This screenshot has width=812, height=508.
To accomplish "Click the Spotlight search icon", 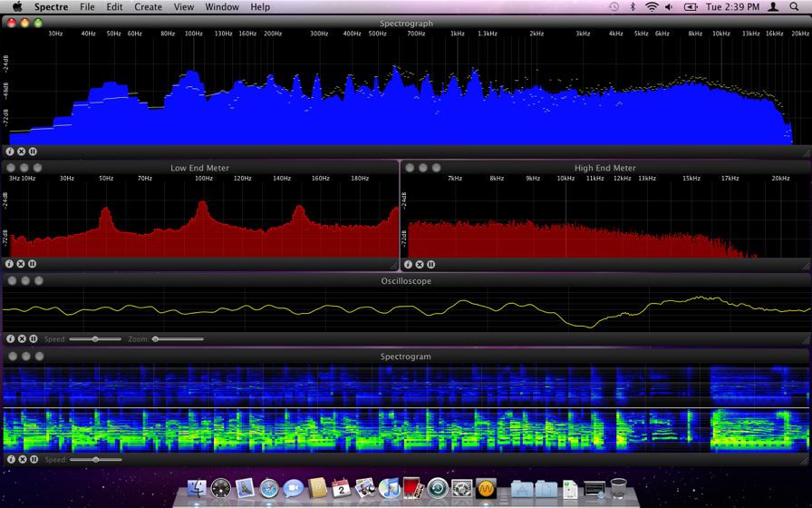I will [795, 7].
